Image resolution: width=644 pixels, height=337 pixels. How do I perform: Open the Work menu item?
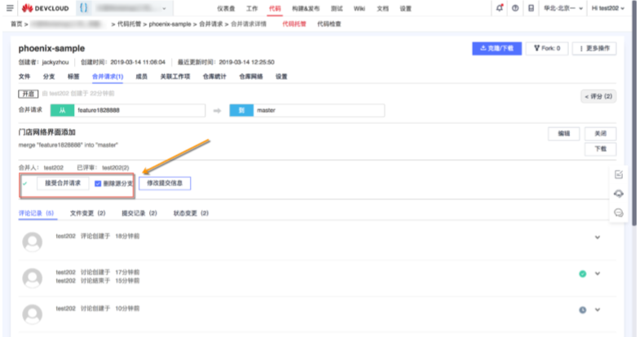pyautogui.click(x=252, y=8)
